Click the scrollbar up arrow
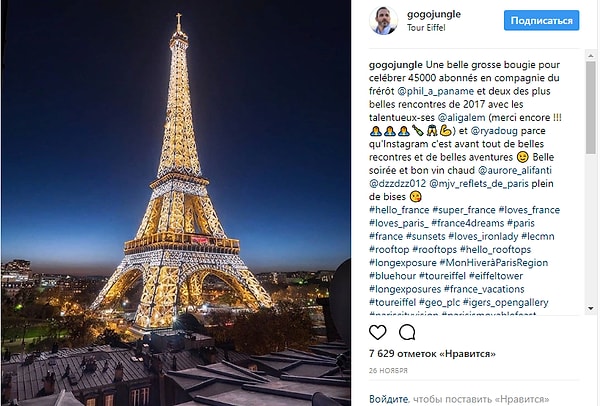 point(591,56)
